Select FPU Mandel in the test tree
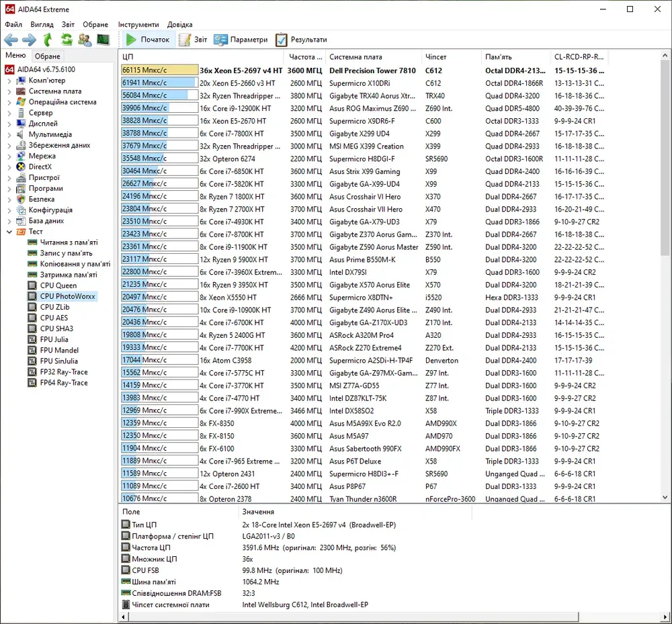The height and width of the screenshot is (624, 672). click(59, 350)
